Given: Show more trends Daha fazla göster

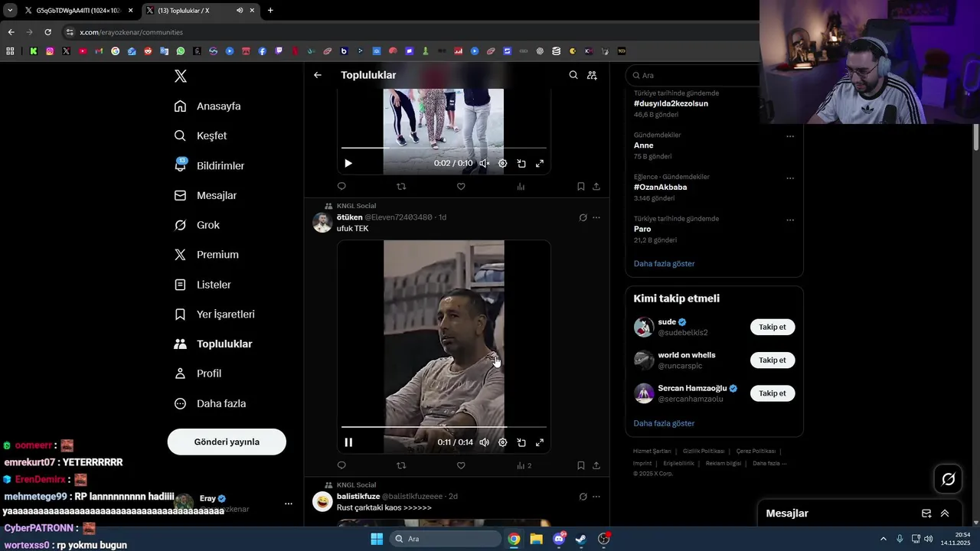Looking at the screenshot, I should pos(664,263).
